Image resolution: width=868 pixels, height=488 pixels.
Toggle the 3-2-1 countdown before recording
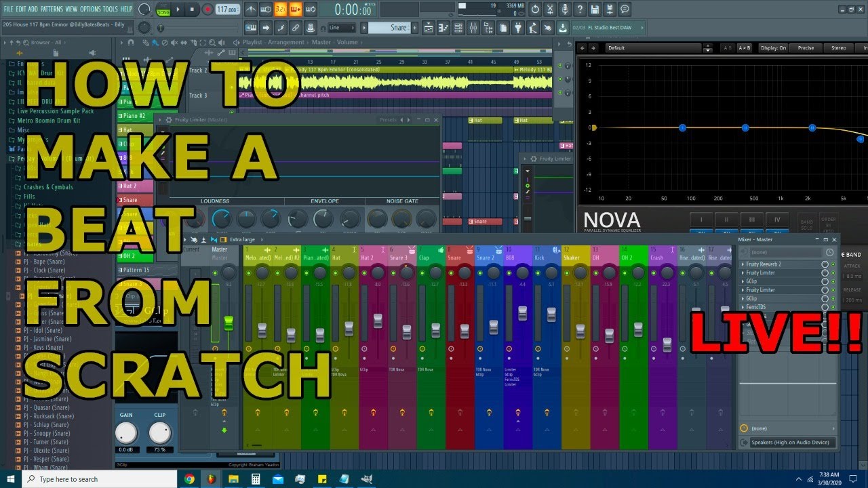click(x=281, y=9)
